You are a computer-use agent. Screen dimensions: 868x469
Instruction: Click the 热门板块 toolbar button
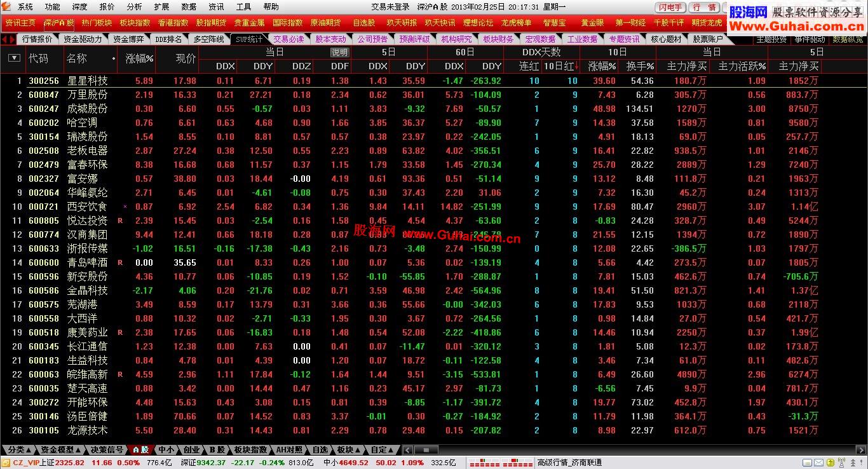click(x=97, y=22)
